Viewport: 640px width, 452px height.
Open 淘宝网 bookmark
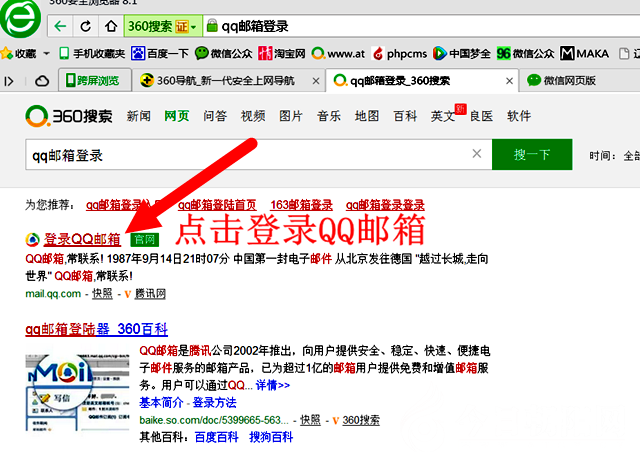pos(282,53)
